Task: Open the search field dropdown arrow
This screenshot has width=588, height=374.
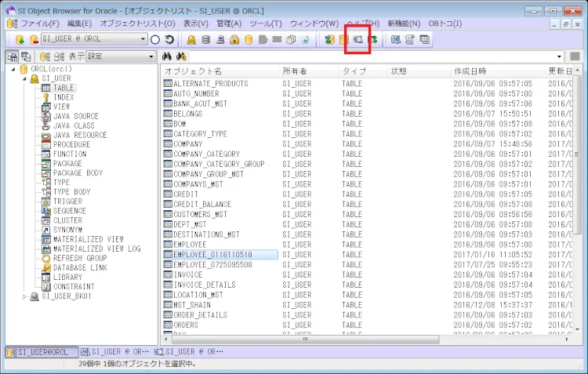Action: [x=559, y=56]
